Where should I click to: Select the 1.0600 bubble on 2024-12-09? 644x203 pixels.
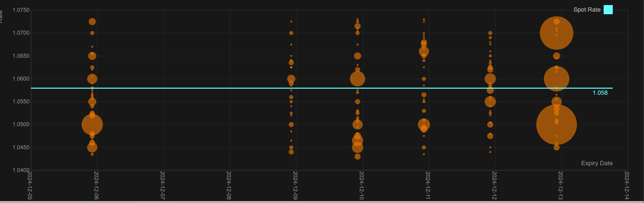[291, 79]
